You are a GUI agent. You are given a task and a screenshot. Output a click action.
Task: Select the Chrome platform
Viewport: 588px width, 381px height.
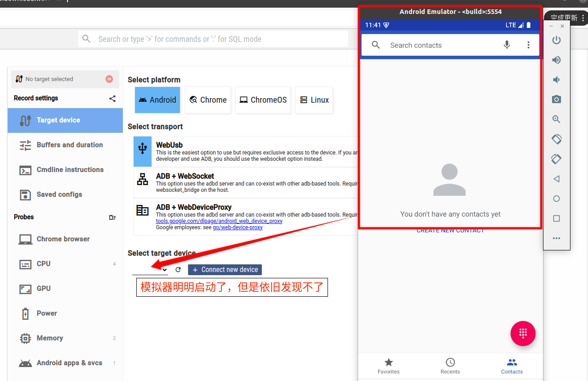pos(208,100)
